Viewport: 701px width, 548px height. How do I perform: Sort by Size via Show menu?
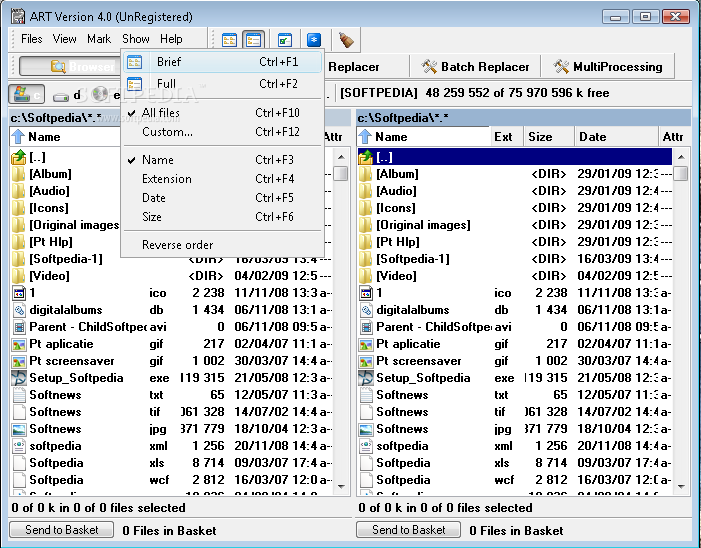222,217
